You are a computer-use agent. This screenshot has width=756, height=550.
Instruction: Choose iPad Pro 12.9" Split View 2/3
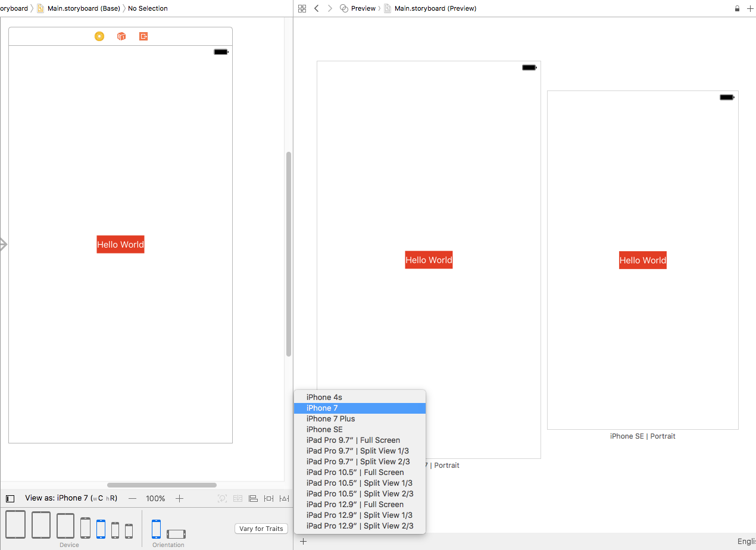click(x=360, y=526)
